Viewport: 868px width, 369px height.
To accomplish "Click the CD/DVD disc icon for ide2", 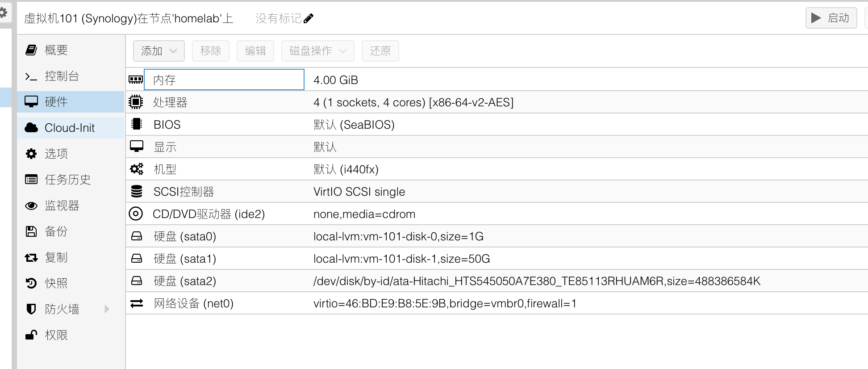I will coord(136,214).
